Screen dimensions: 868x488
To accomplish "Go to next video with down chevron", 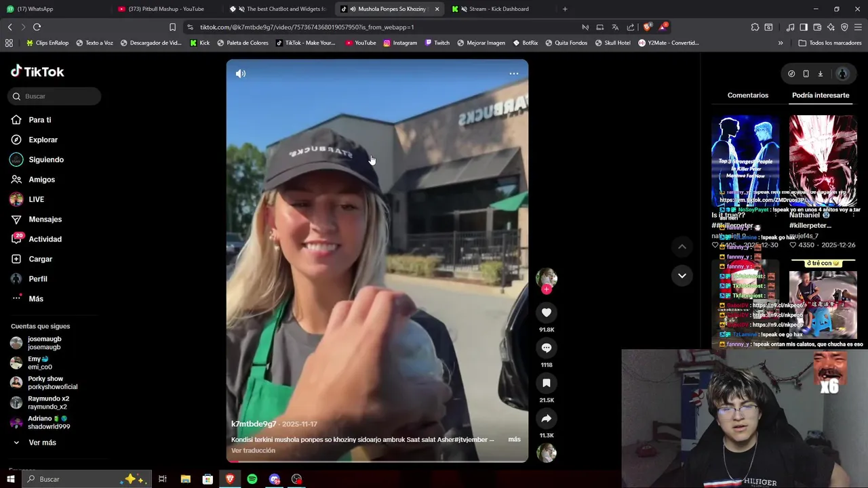I will tap(682, 275).
